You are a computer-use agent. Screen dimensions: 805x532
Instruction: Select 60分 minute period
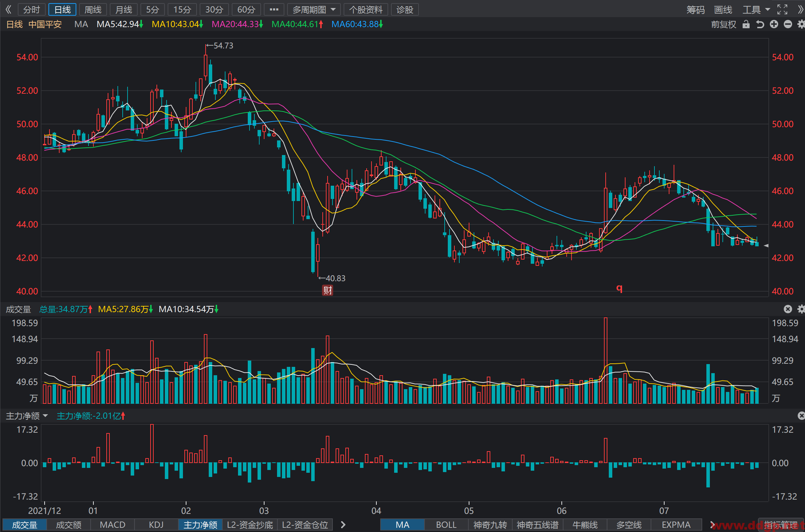pyautogui.click(x=246, y=9)
